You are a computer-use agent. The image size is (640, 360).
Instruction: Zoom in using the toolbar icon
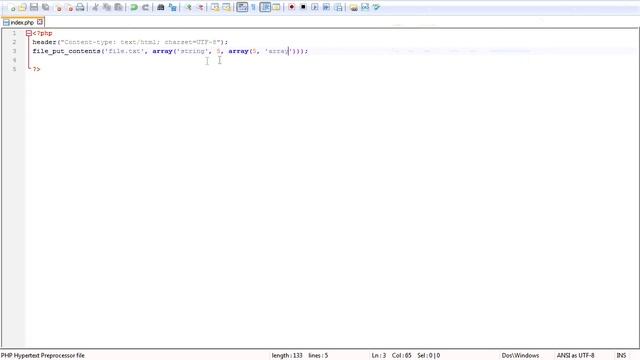188,7
